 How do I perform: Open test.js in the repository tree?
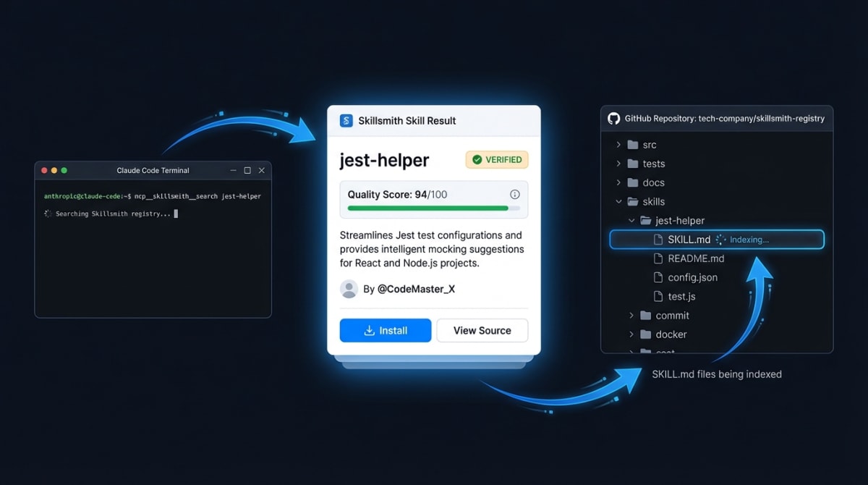(681, 296)
